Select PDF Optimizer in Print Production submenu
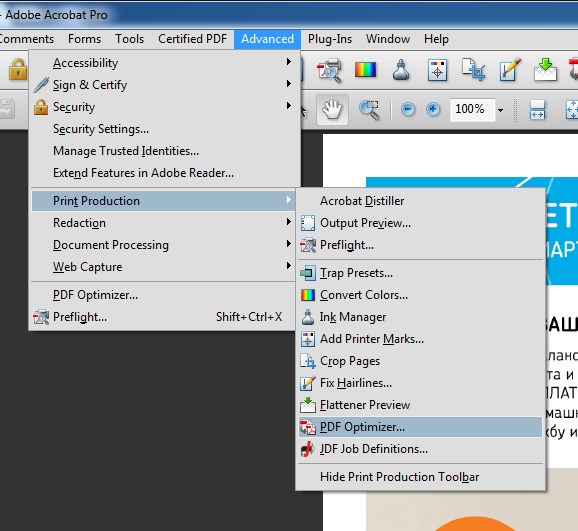This screenshot has width=578, height=531. 420,427
